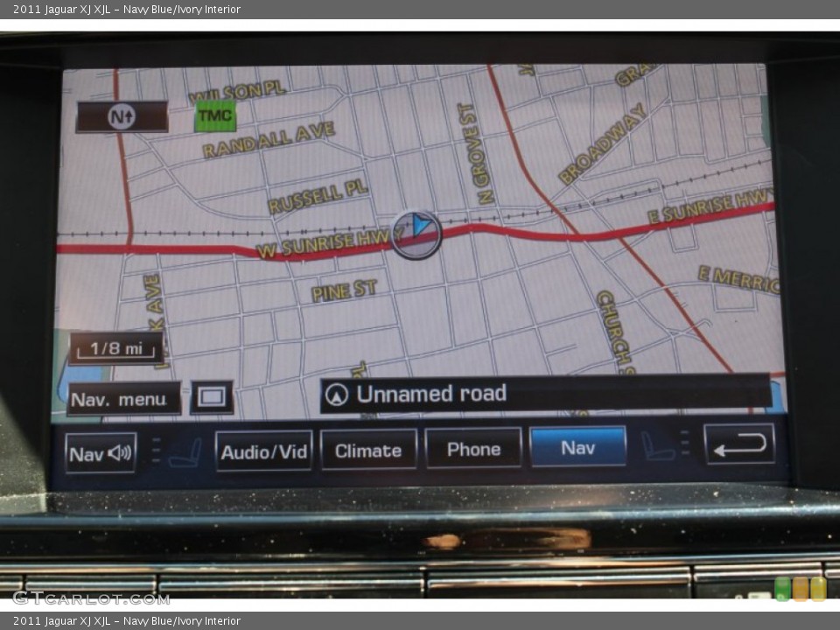This screenshot has height=630, width=840.
Task: Tap the green TMC traffic icon
Action: click(x=215, y=115)
